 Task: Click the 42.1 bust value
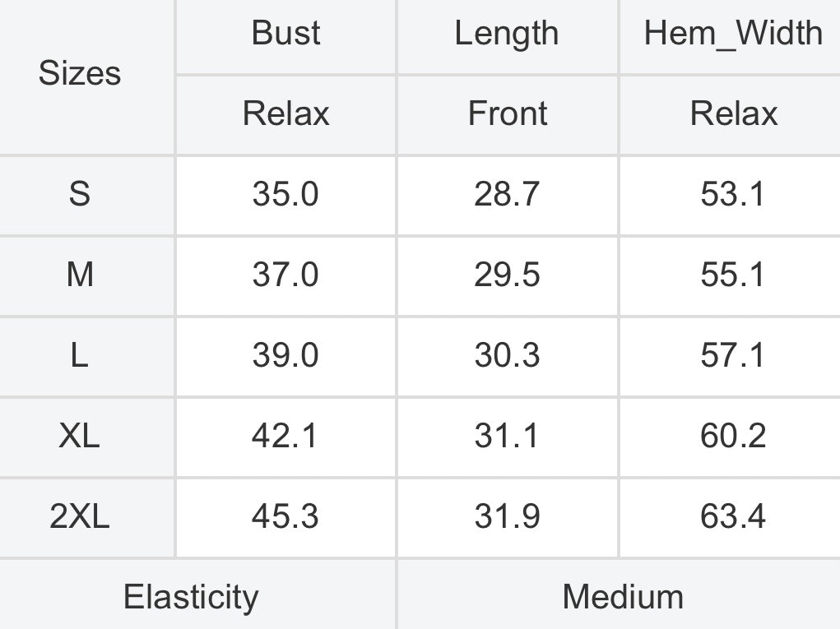pyautogui.click(x=285, y=435)
